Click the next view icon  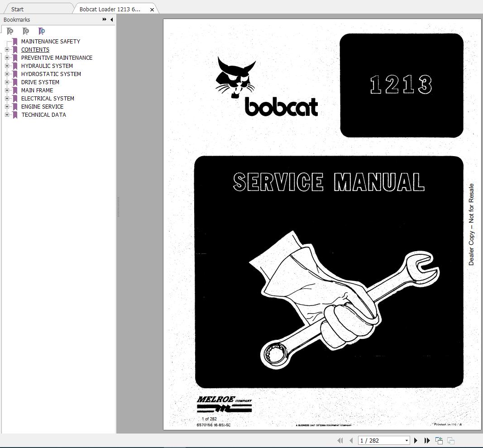(x=450, y=440)
